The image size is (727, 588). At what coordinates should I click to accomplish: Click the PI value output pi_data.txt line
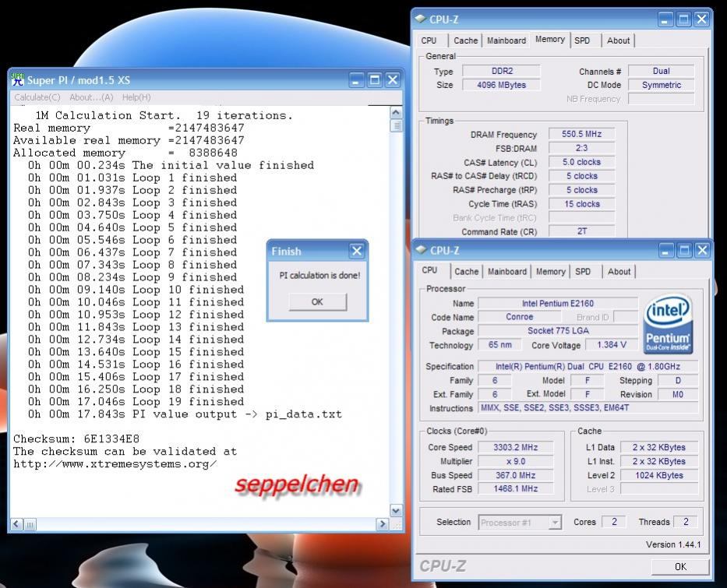pos(185,414)
